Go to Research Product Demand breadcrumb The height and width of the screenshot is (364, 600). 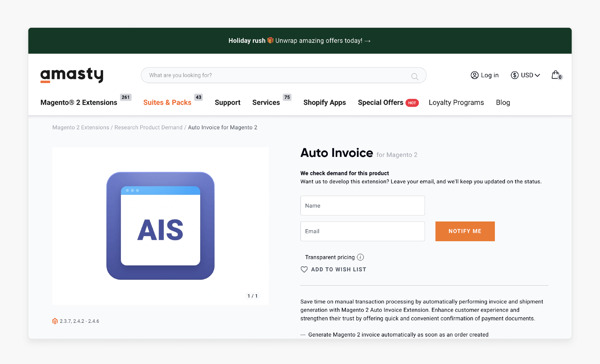(148, 127)
